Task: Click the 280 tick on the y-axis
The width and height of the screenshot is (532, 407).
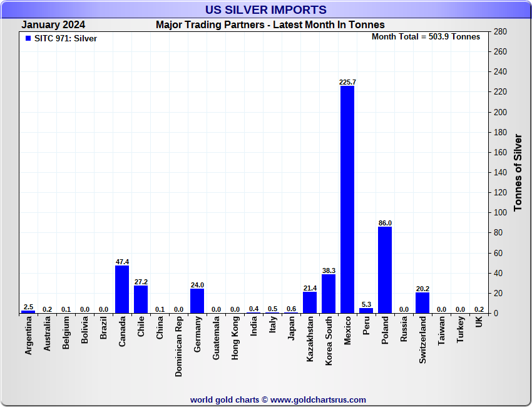Action: point(500,31)
